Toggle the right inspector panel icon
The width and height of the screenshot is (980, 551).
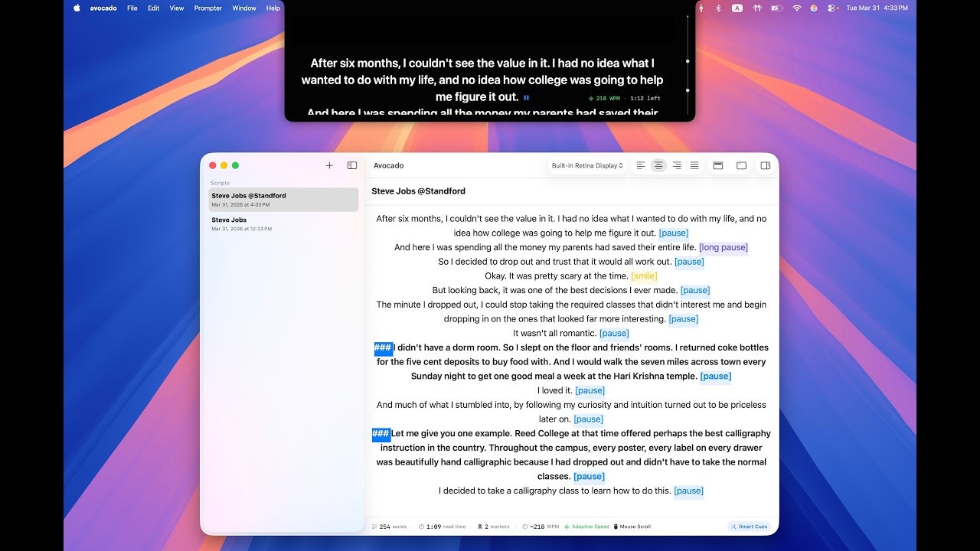click(x=765, y=165)
